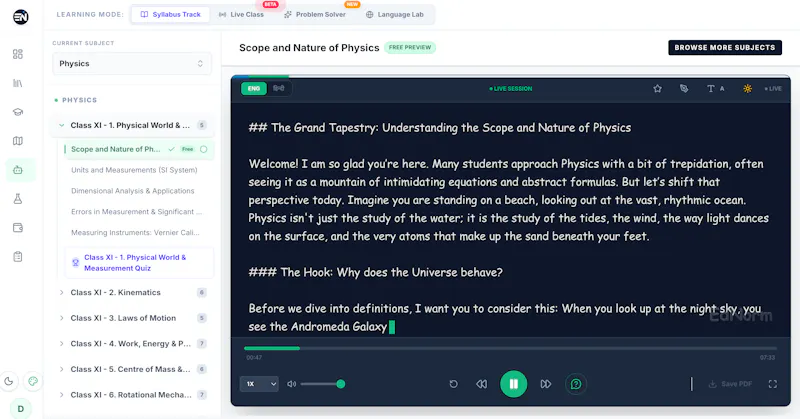Toggle dark mode moon icon

pos(9,381)
